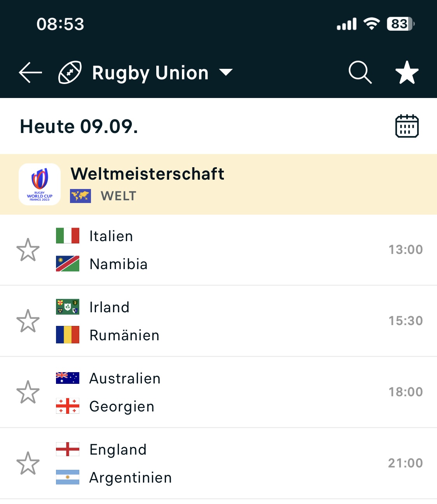Select the Heute 09.09. date heading
Viewport: 437px width, 504px height.
[79, 126]
